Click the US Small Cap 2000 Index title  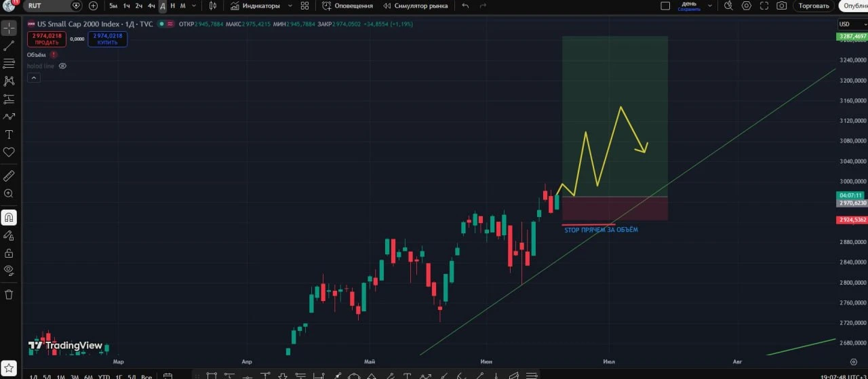click(x=79, y=24)
